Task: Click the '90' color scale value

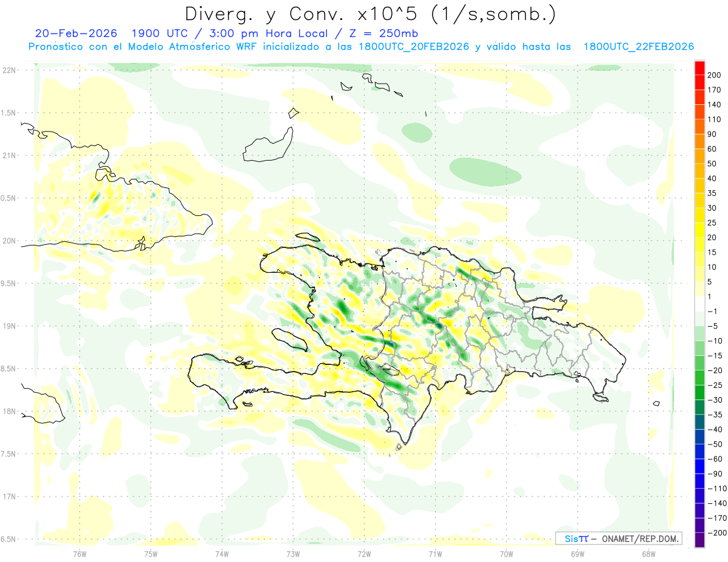Action: coord(713,135)
